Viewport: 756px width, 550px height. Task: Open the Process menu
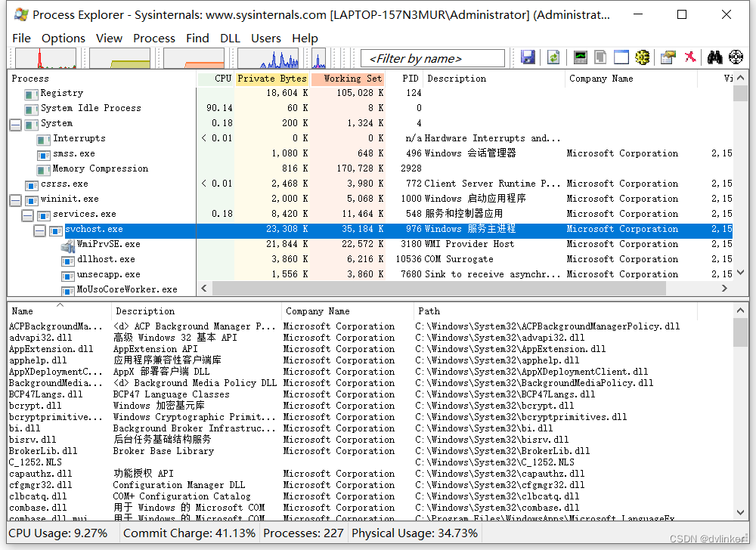pyautogui.click(x=154, y=38)
